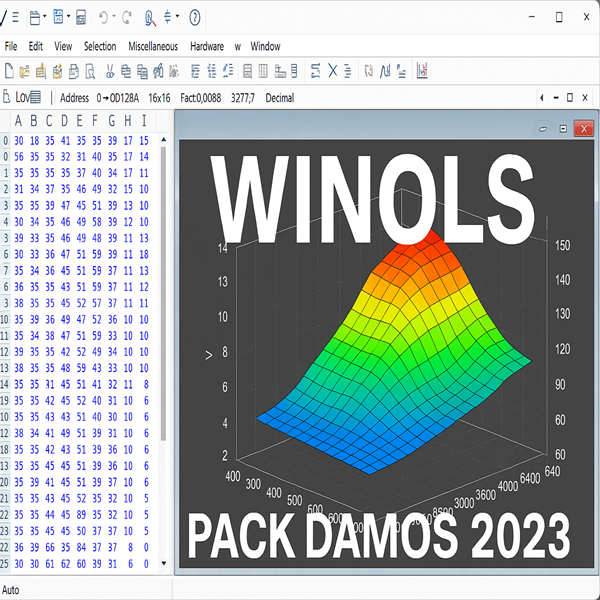The width and height of the screenshot is (600, 600).
Task: Open the Hardware menu
Action: point(207,46)
